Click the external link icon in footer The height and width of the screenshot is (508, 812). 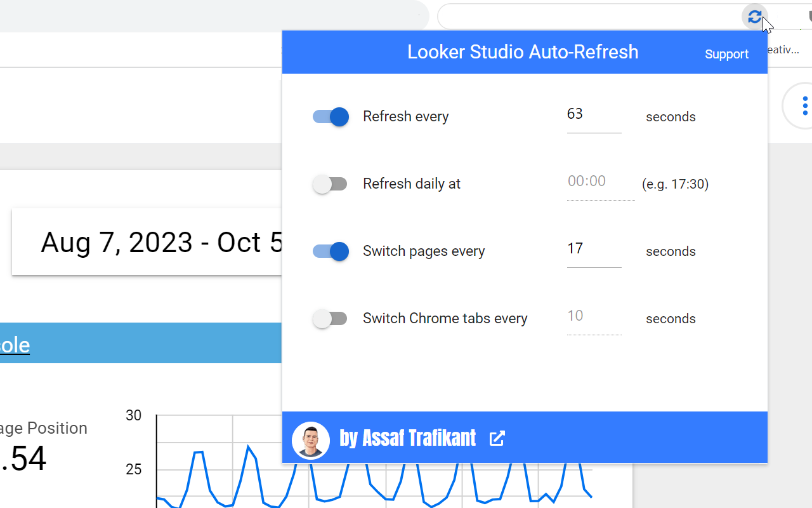497,438
